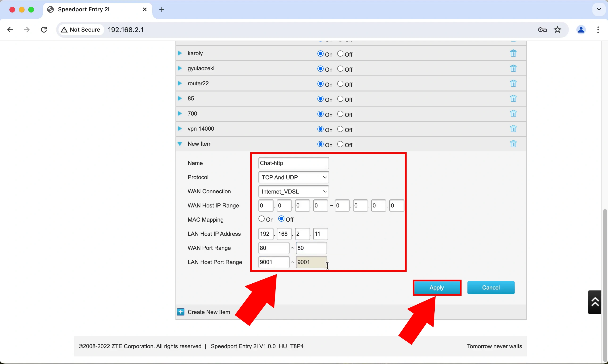Jump to top with double-chevron button
Image resolution: width=608 pixels, height=364 pixels.
595,302
